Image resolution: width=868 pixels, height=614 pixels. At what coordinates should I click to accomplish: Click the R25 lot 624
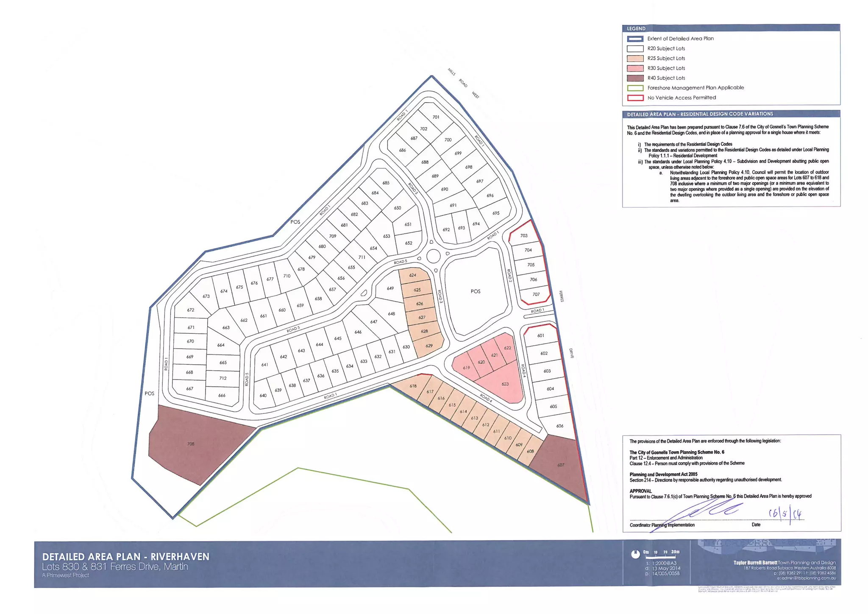click(413, 275)
